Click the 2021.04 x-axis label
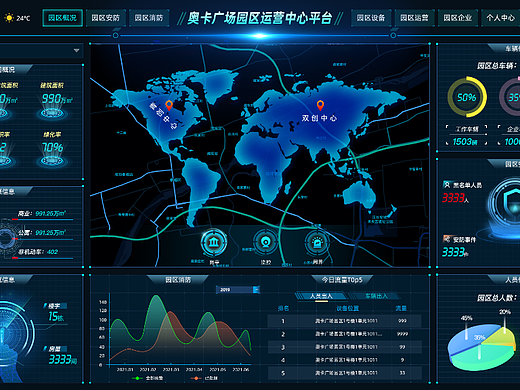This screenshot has width=520, height=390. pyautogui.click(x=194, y=369)
